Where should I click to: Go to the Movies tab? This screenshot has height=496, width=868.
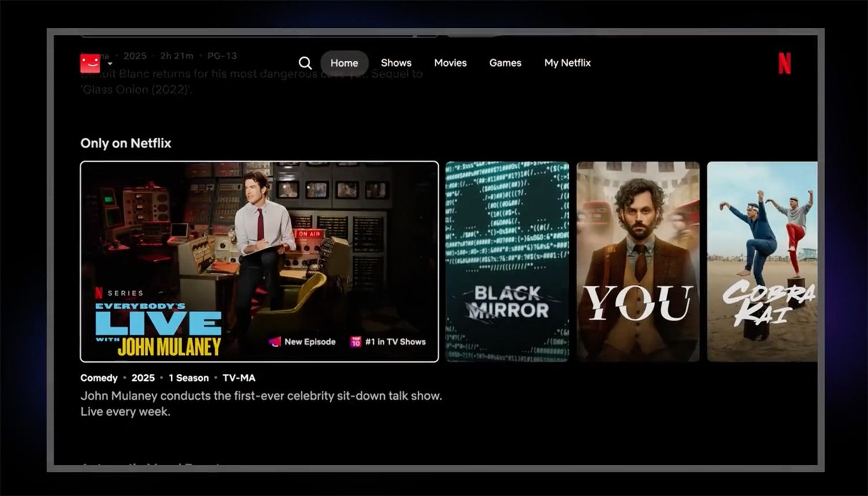pos(450,63)
